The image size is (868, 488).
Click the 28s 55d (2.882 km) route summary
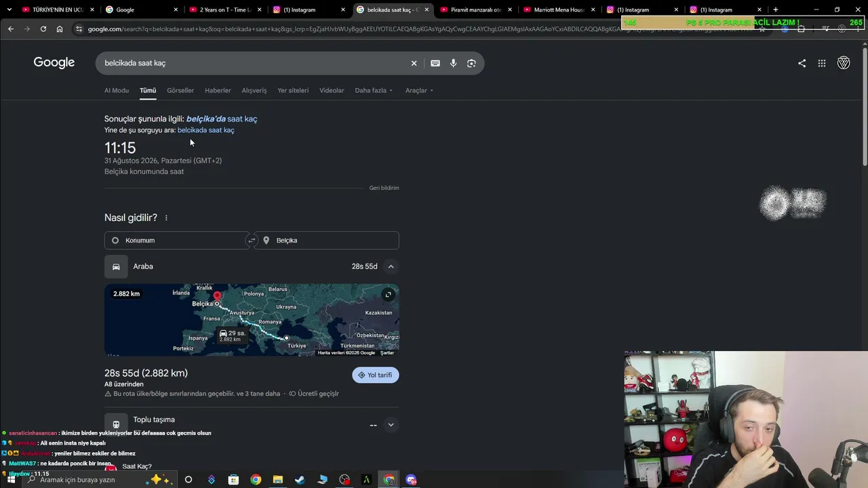tap(146, 373)
